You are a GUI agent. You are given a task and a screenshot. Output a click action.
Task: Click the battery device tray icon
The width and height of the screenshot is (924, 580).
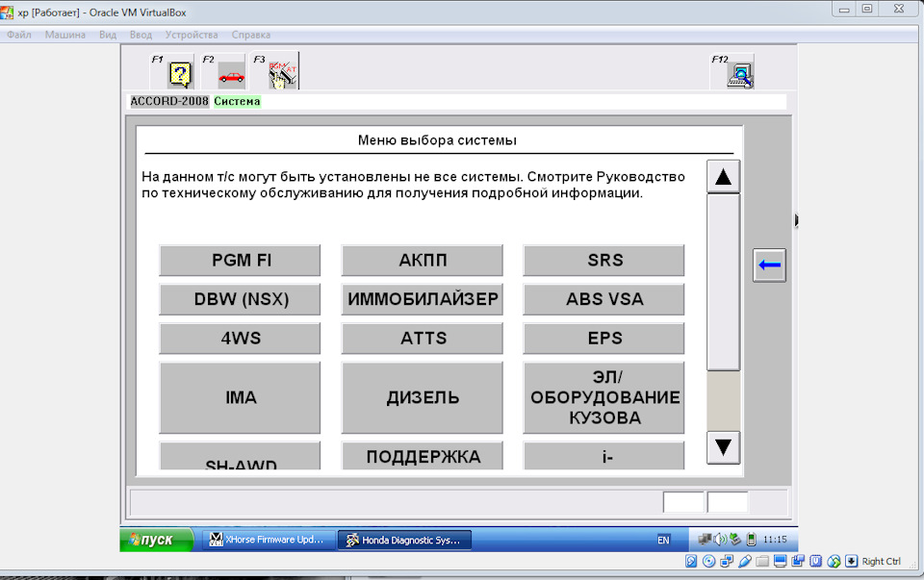751,539
